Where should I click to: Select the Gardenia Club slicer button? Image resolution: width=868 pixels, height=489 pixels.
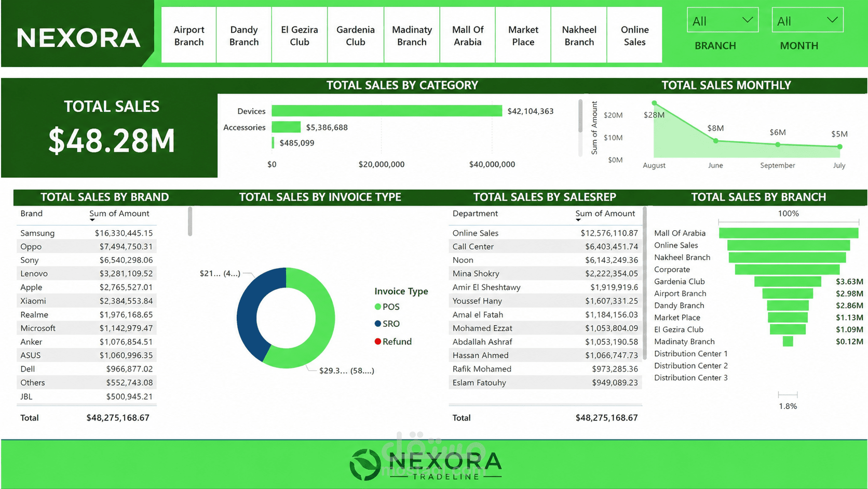click(x=356, y=35)
